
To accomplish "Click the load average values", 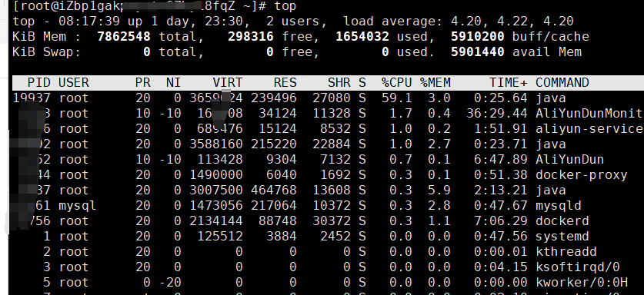I will click(x=512, y=22).
